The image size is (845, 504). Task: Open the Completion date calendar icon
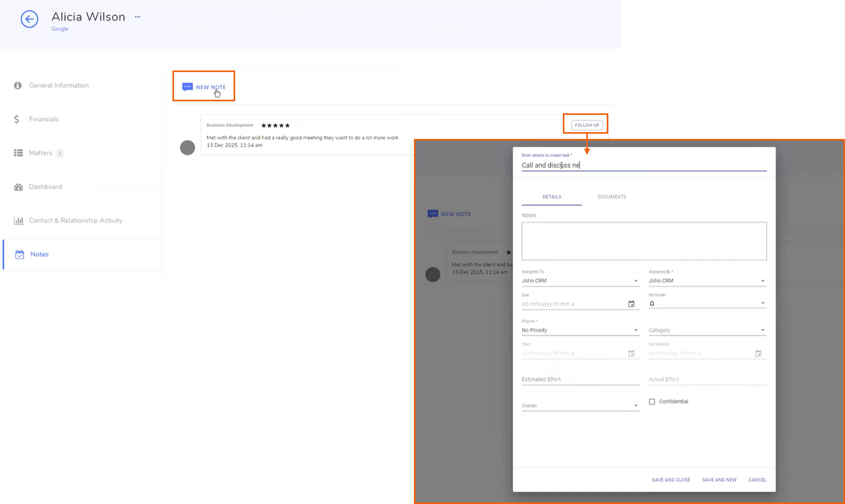point(758,354)
